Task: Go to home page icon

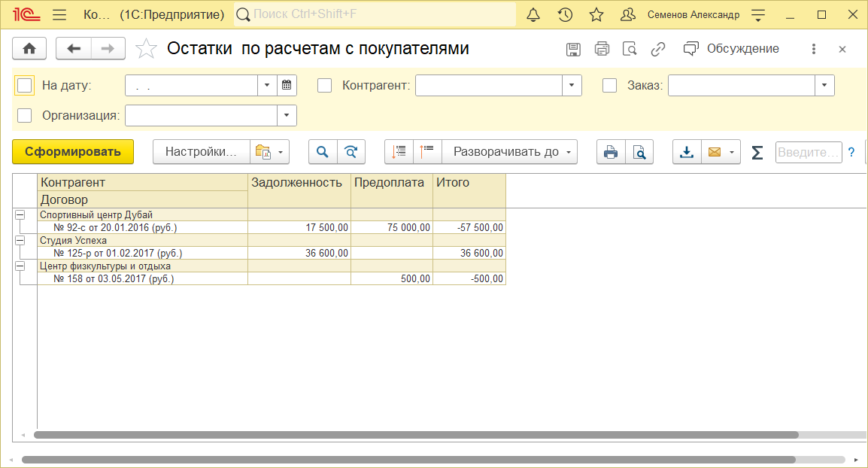Action: 29,49
